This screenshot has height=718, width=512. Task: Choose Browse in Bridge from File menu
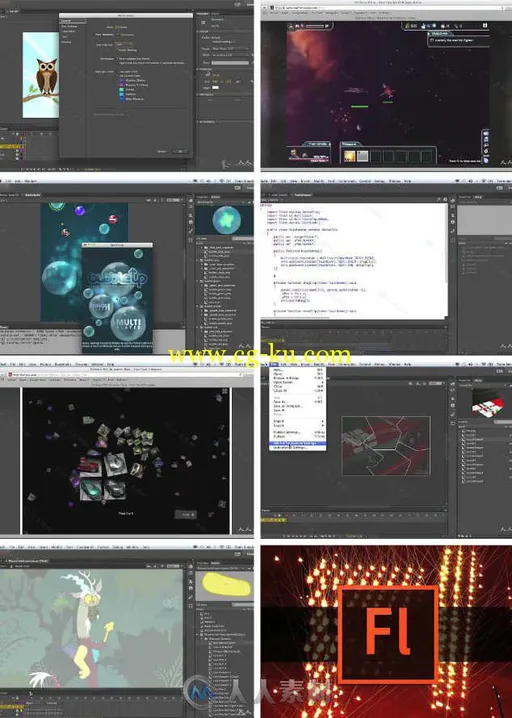pyautogui.click(x=298, y=378)
